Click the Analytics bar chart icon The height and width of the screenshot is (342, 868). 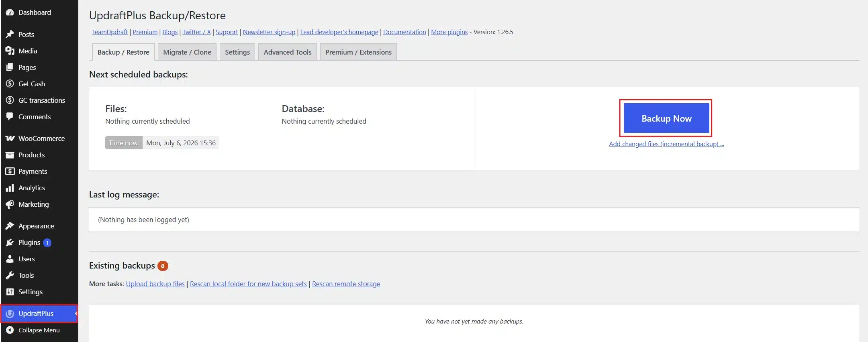pyautogui.click(x=10, y=188)
